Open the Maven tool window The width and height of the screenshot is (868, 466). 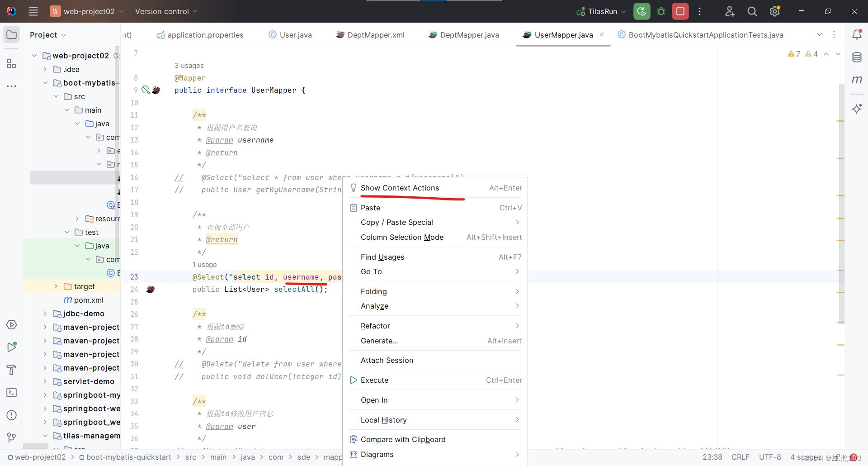pyautogui.click(x=857, y=80)
